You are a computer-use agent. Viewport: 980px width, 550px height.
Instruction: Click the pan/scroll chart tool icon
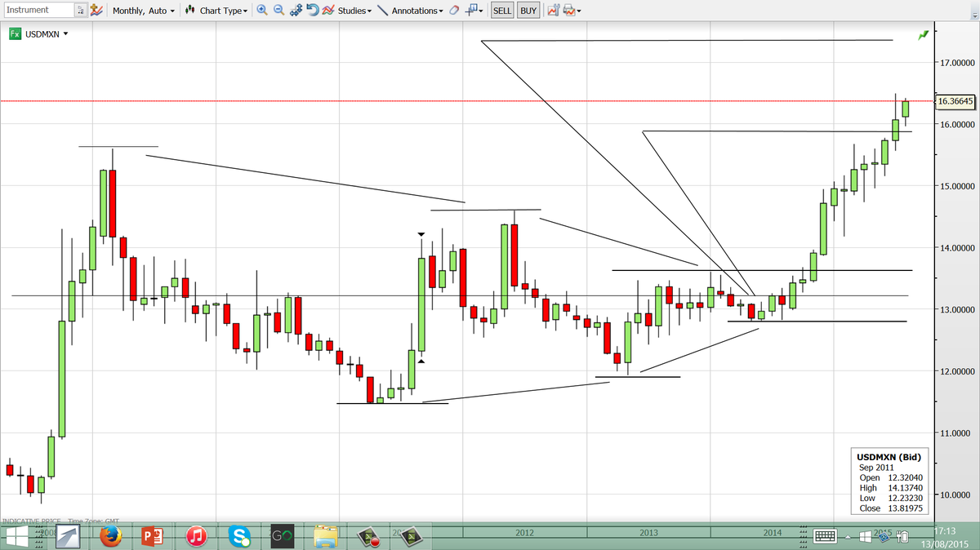pos(296,11)
